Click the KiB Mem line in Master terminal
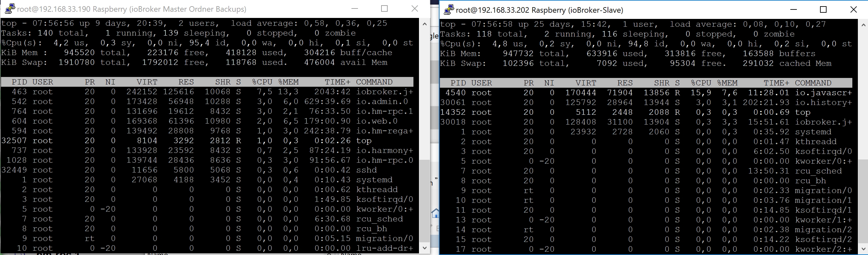Image resolution: width=868 pixels, height=255 pixels. [x=197, y=52]
